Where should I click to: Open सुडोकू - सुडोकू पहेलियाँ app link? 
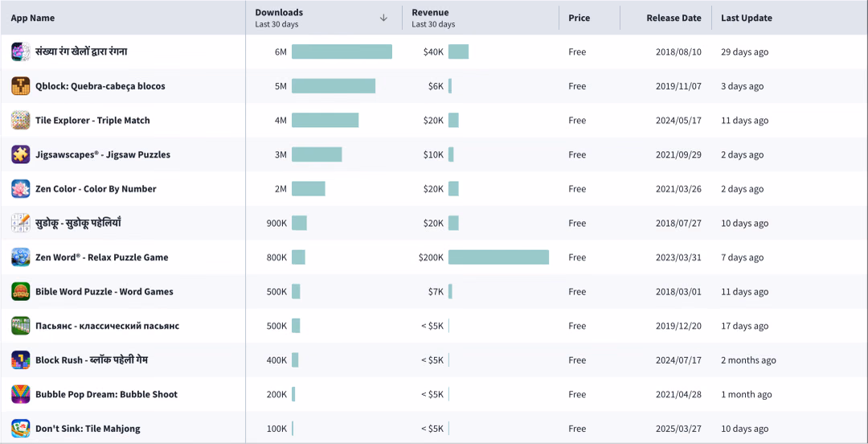coord(78,223)
